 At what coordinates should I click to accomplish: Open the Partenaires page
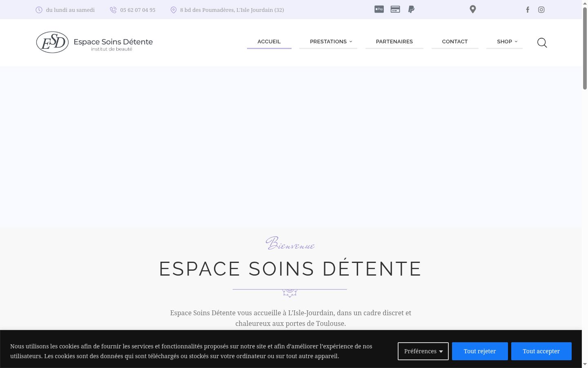pyautogui.click(x=394, y=42)
